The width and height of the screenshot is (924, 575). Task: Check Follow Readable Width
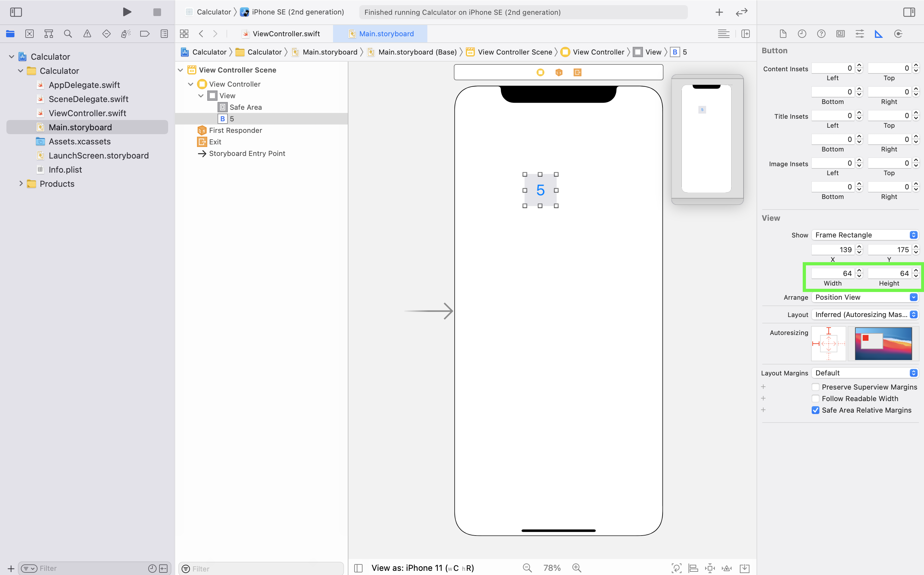coord(815,398)
